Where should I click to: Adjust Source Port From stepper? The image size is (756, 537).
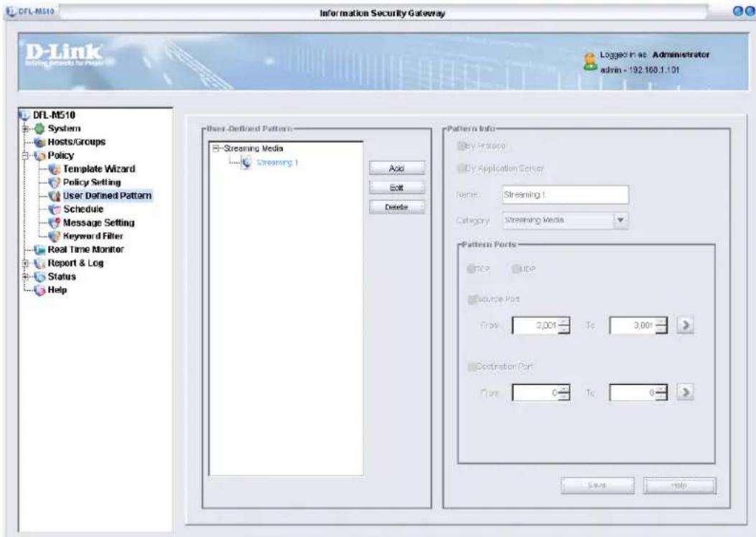(x=564, y=325)
